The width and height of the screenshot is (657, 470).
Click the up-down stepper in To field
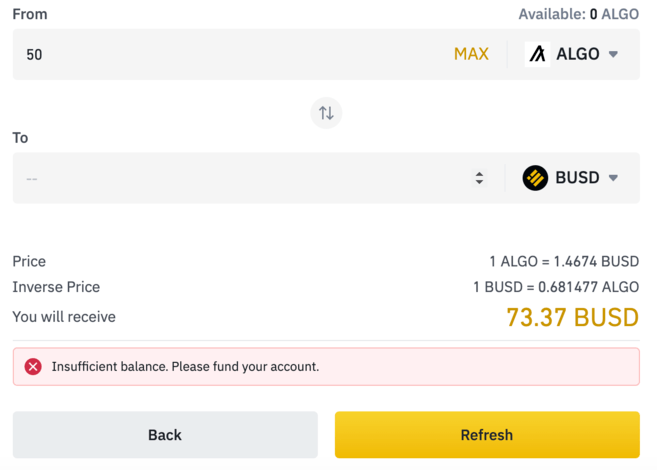point(479,178)
